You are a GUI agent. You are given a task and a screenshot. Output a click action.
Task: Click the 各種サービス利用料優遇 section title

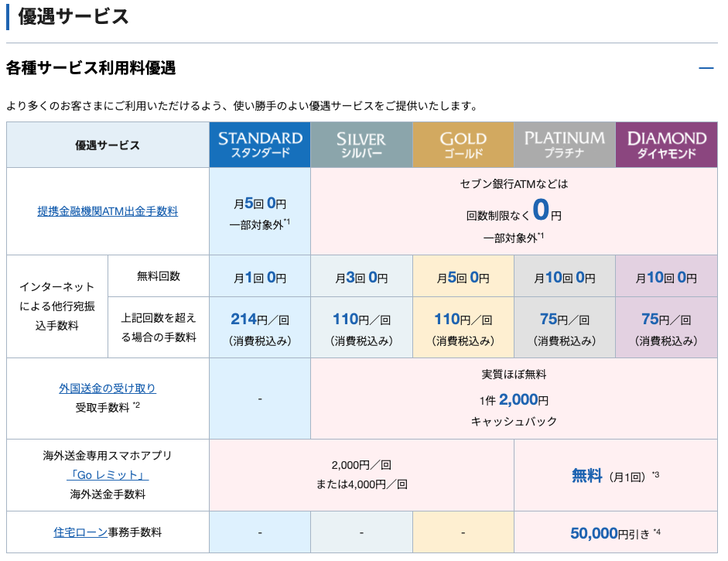91,68
